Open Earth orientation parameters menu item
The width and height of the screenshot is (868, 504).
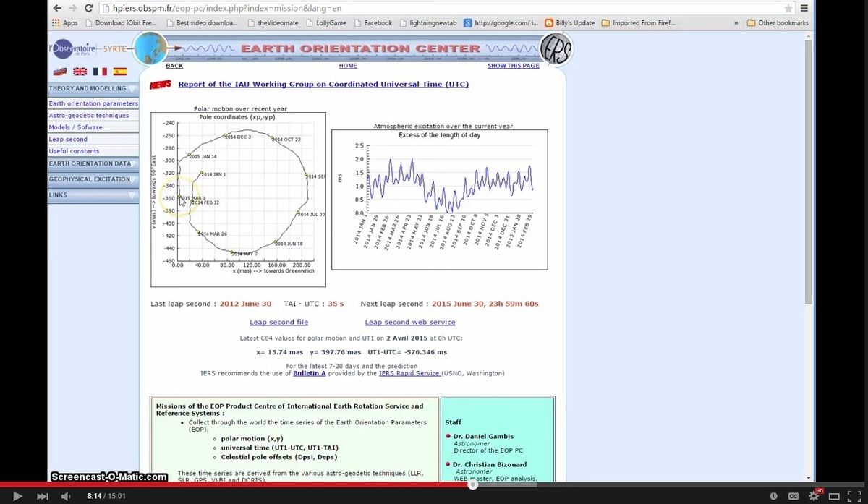93,103
